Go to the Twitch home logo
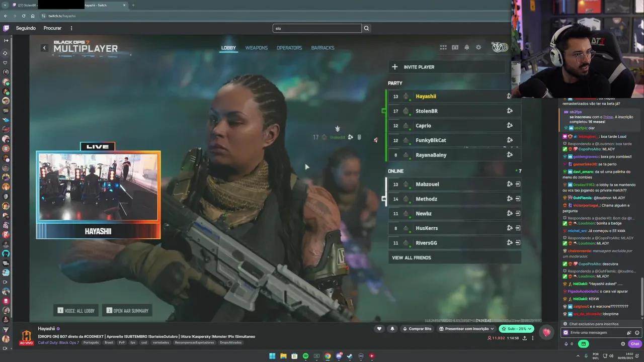The height and width of the screenshot is (362, 644). pyautogui.click(x=6, y=28)
